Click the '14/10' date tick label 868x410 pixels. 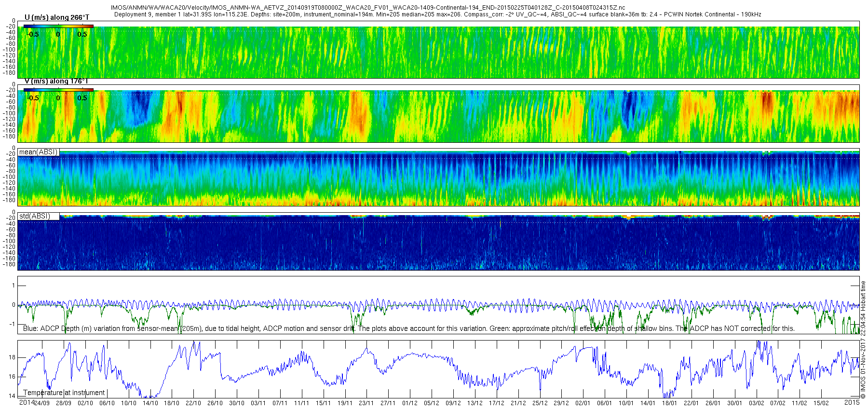pyautogui.click(x=150, y=403)
